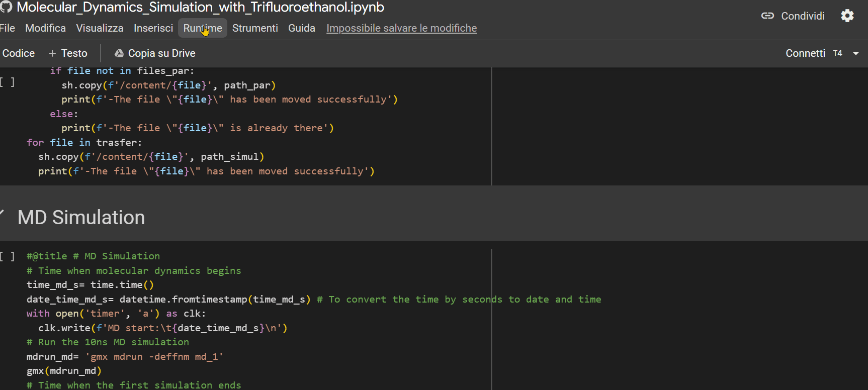Click the line "clk.write(f'MD start:\t{date_time_md_s}\n')"
Image resolution: width=868 pixels, height=390 pixels.
[163, 328]
